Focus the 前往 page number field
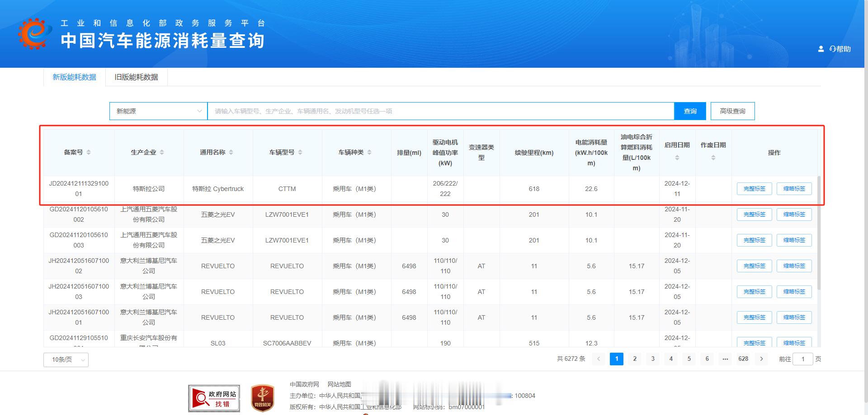The image size is (868, 415). coord(803,359)
